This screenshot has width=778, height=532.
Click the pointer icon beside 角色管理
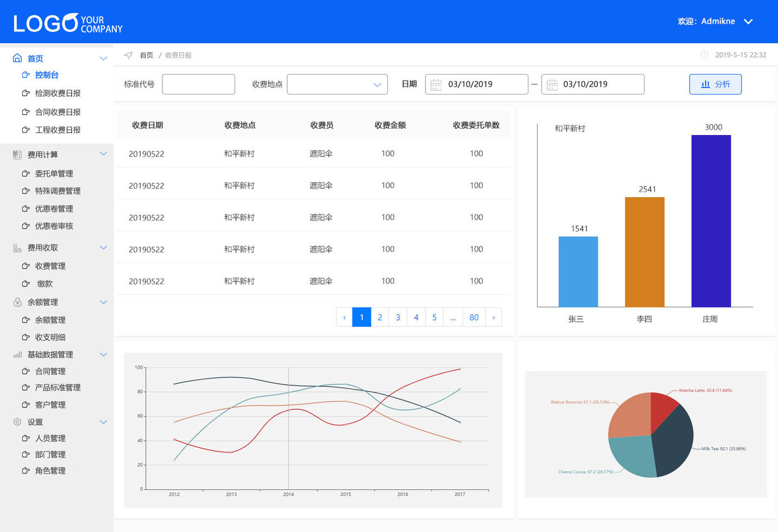26,470
